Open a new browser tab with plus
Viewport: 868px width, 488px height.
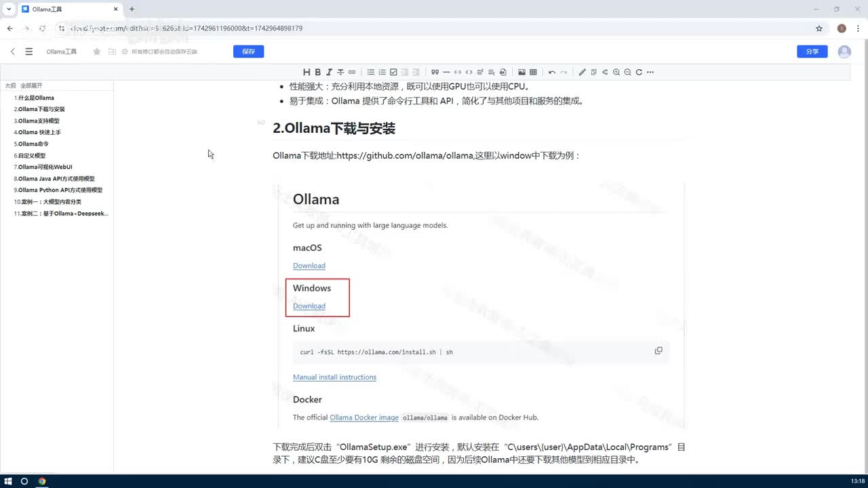[132, 9]
